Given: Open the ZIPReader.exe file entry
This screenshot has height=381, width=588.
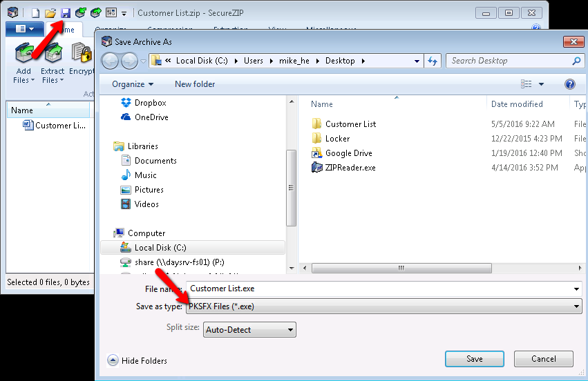Looking at the screenshot, I should (350, 168).
